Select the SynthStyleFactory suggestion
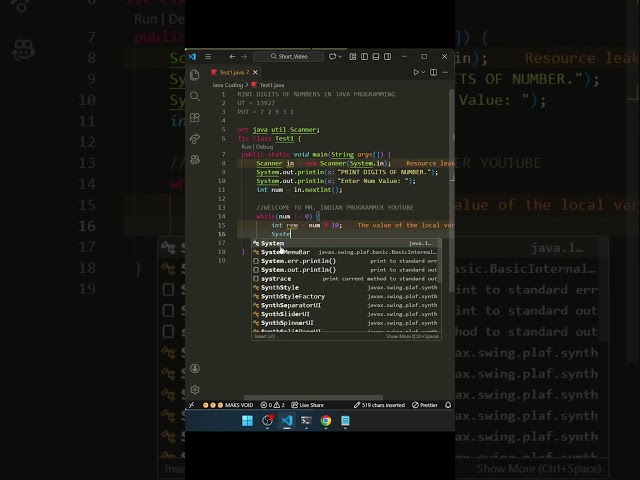This screenshot has width=640, height=480. point(346,296)
